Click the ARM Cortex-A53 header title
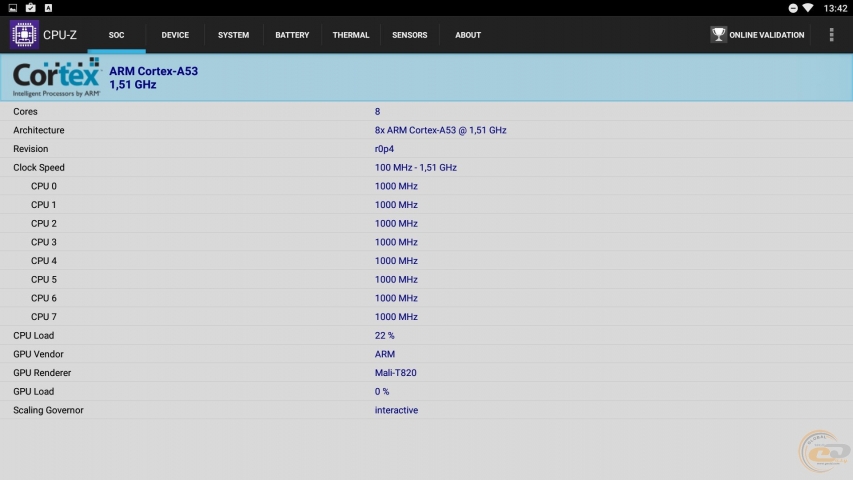 [153, 71]
